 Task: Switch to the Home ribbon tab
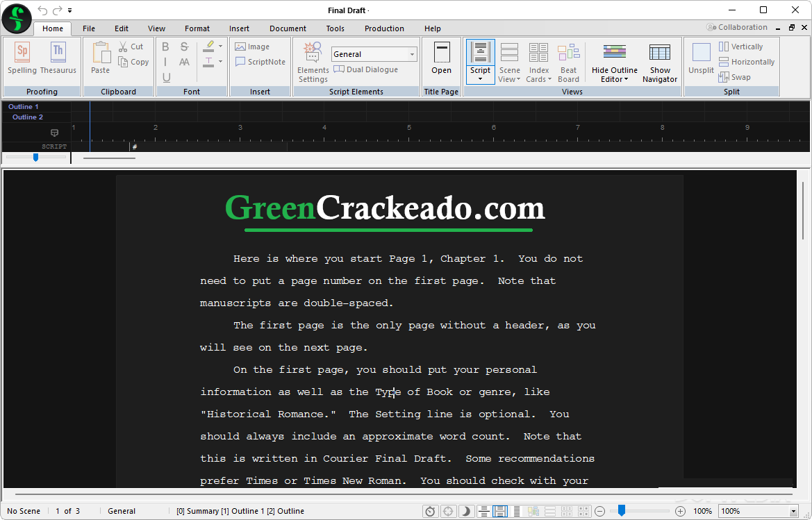coord(52,28)
